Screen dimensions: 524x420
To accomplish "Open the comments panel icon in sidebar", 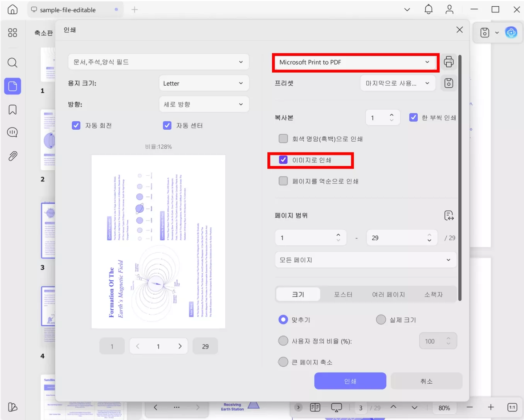I will pos(12,132).
